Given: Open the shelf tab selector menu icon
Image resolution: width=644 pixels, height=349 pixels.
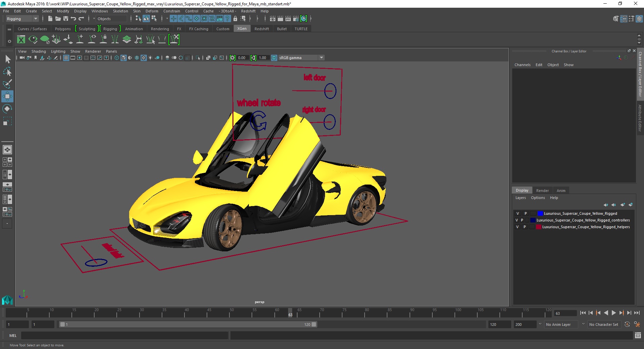Looking at the screenshot, I should (9, 29).
